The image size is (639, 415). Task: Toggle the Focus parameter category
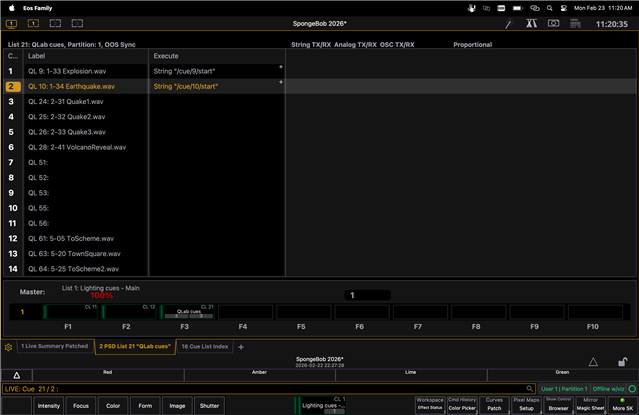[x=81, y=405]
